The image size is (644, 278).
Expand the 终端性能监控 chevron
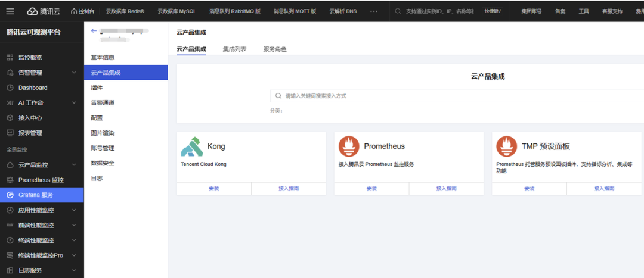(x=74, y=240)
